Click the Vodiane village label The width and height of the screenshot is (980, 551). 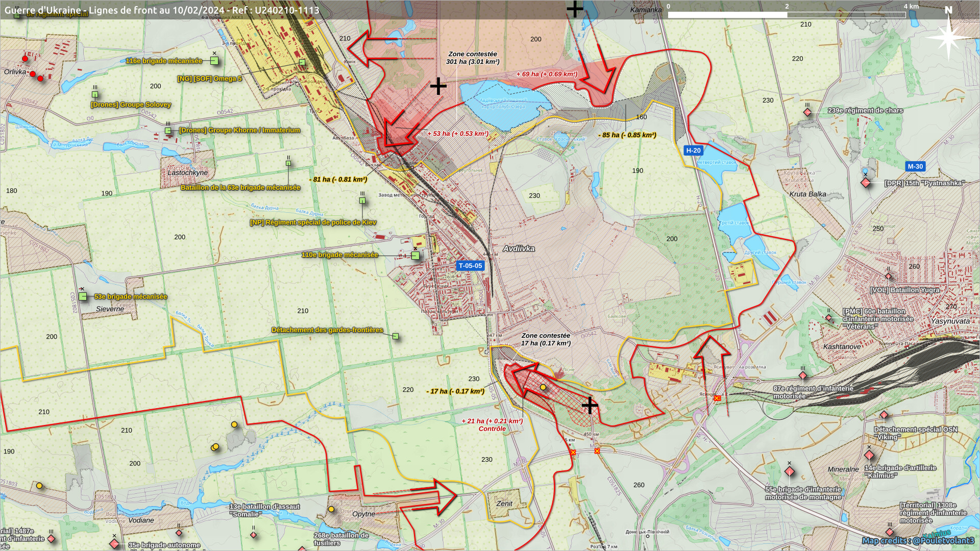141,520
